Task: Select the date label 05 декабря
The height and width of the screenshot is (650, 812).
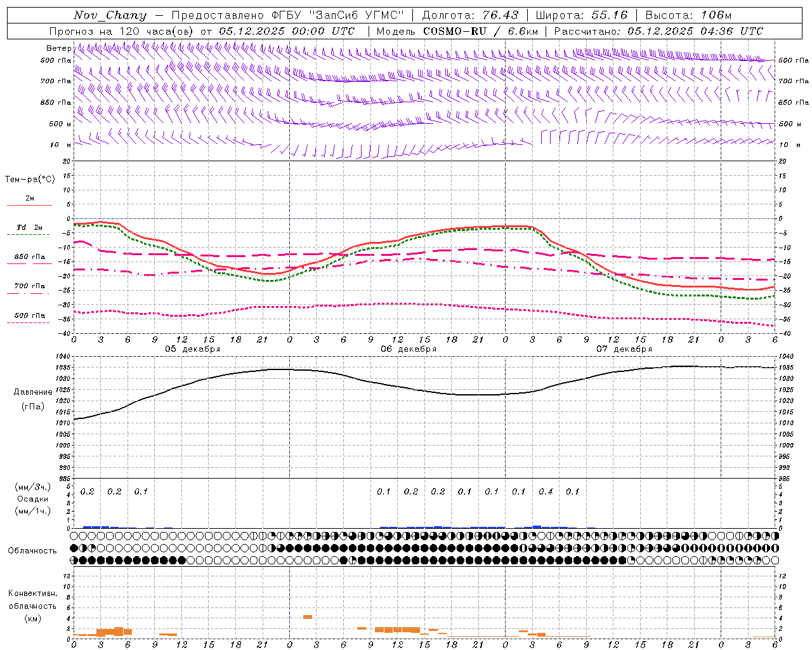Action: tap(193, 349)
